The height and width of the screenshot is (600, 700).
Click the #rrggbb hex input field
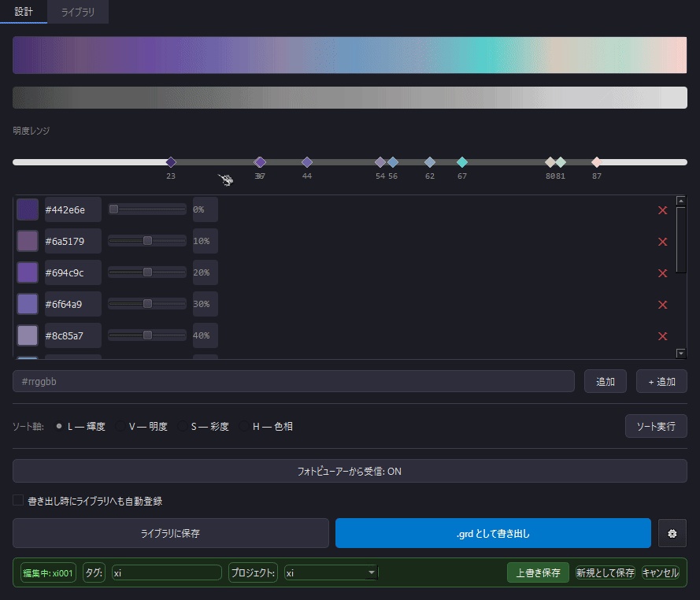[x=293, y=381]
